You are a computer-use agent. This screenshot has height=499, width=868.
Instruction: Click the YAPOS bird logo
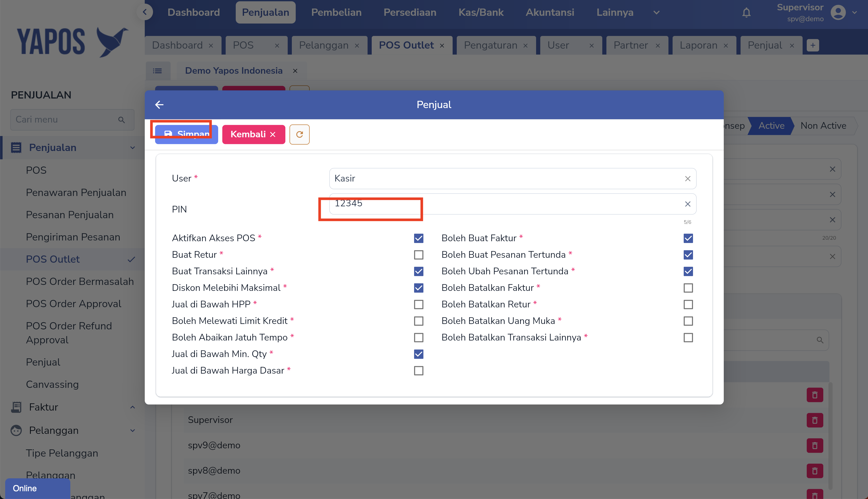tap(112, 42)
